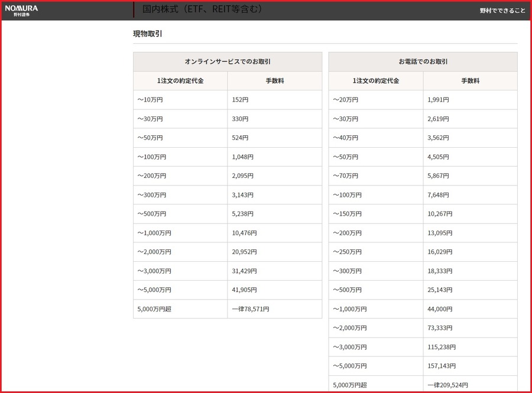The image size is (532, 393).
Task: Select the ～150万円 row label
Action: pos(347,214)
